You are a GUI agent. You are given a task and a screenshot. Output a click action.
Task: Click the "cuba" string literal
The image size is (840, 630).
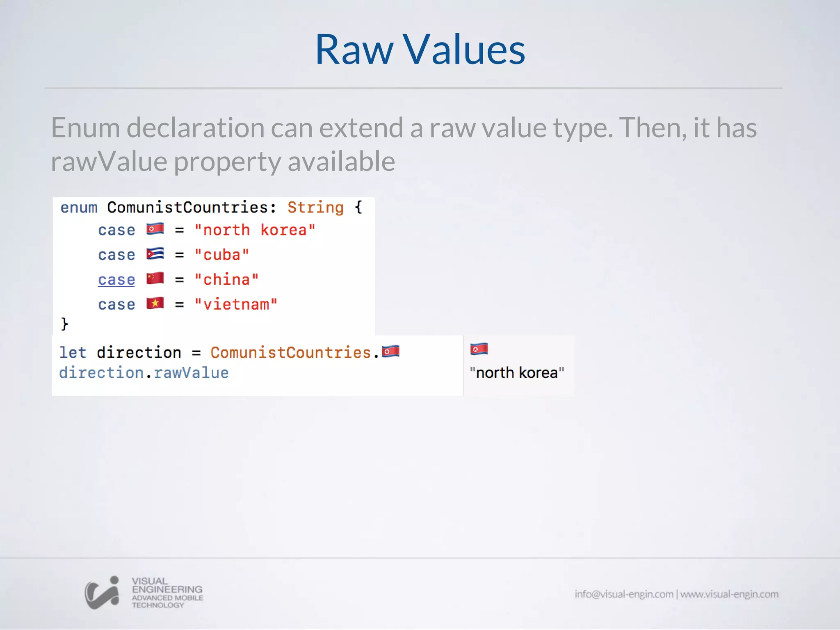[221, 255]
